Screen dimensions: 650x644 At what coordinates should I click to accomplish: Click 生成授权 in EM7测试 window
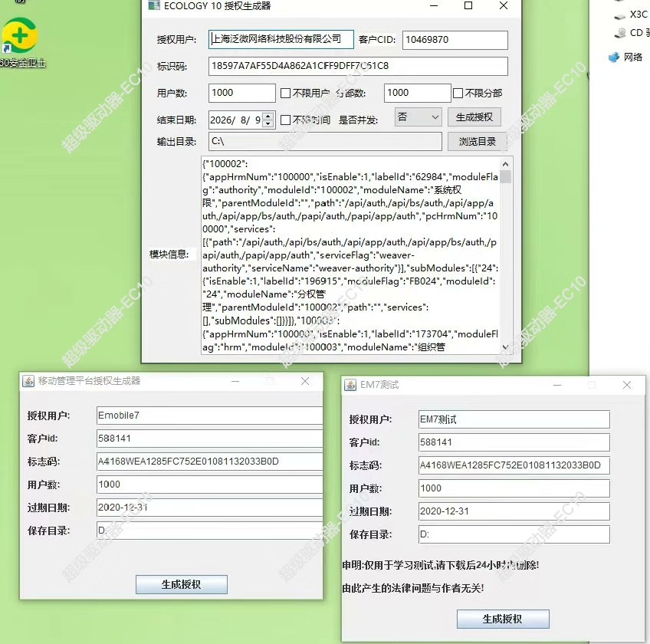(x=503, y=619)
